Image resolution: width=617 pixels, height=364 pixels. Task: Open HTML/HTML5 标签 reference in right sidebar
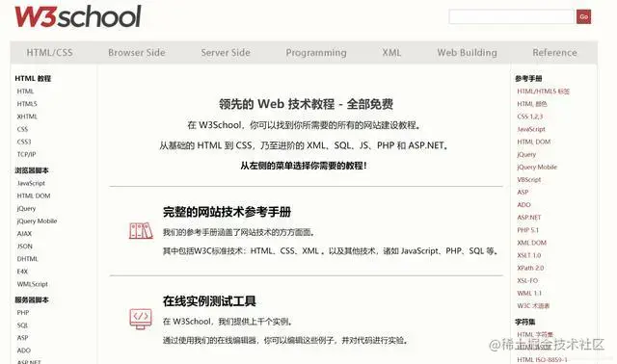click(544, 91)
